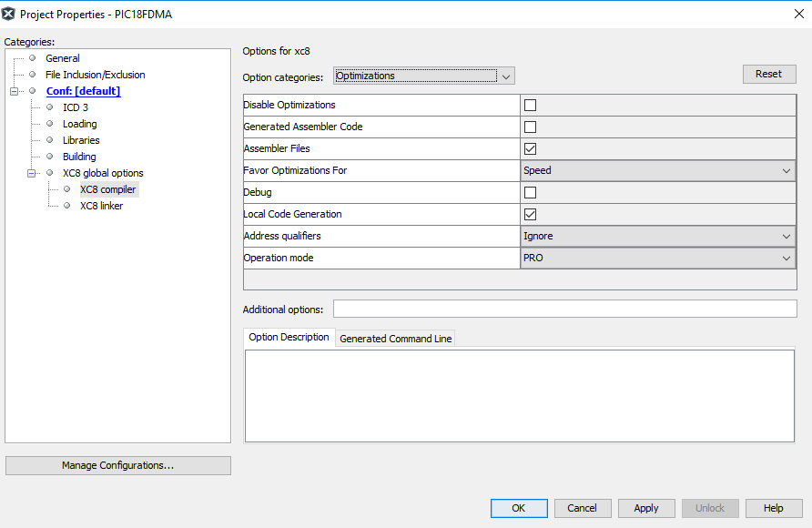The image size is (812, 528).
Task: Open File Inclusion/Exclusion category
Action: 95,75
